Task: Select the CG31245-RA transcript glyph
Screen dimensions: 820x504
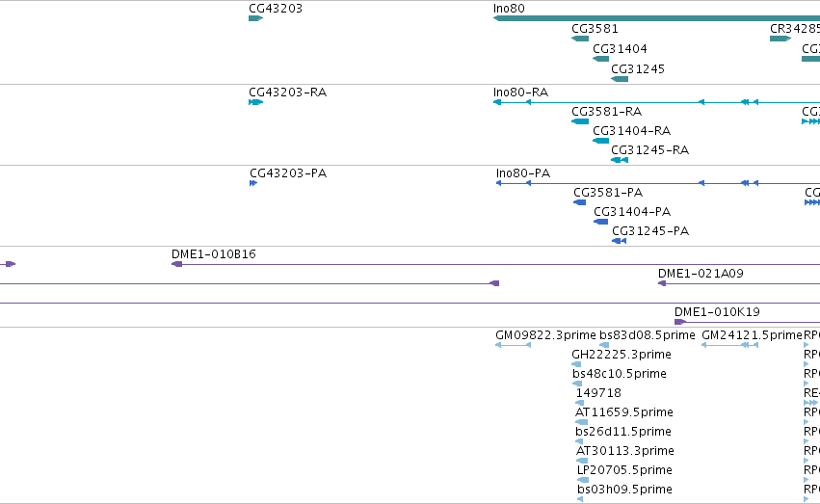Action: click(620, 160)
